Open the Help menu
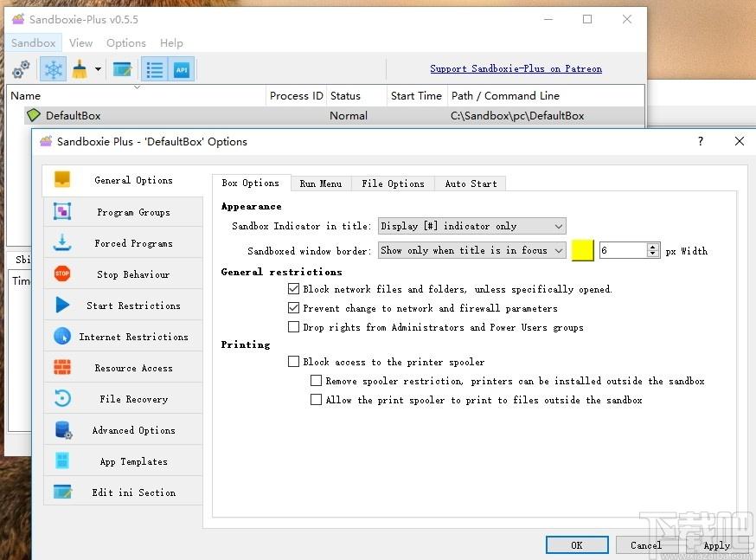Viewport: 756px width, 560px height. (171, 43)
